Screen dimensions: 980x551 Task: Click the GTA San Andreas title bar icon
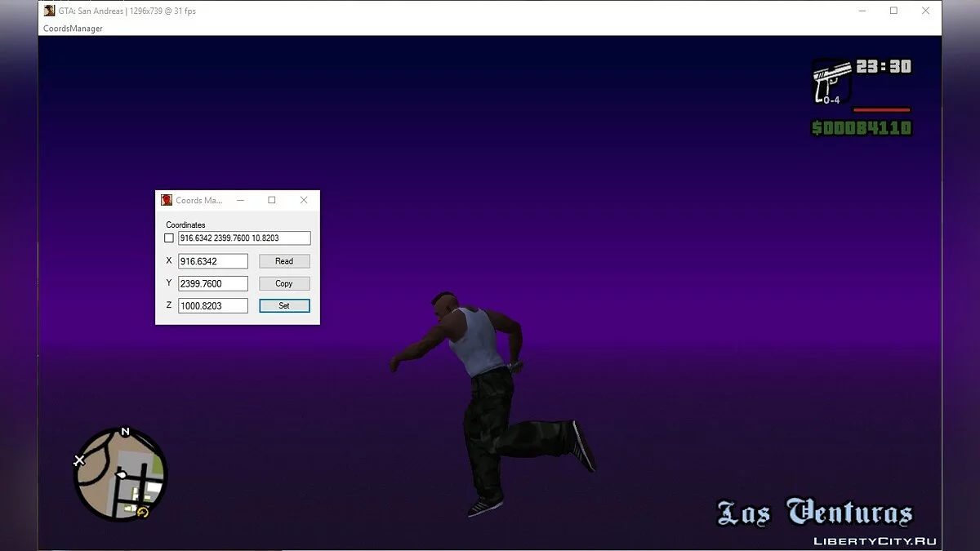point(49,11)
